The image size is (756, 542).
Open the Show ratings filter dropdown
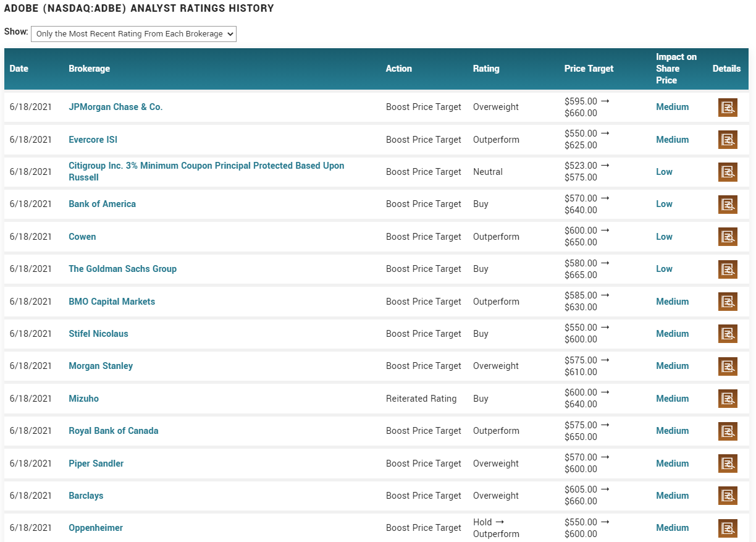click(x=133, y=34)
